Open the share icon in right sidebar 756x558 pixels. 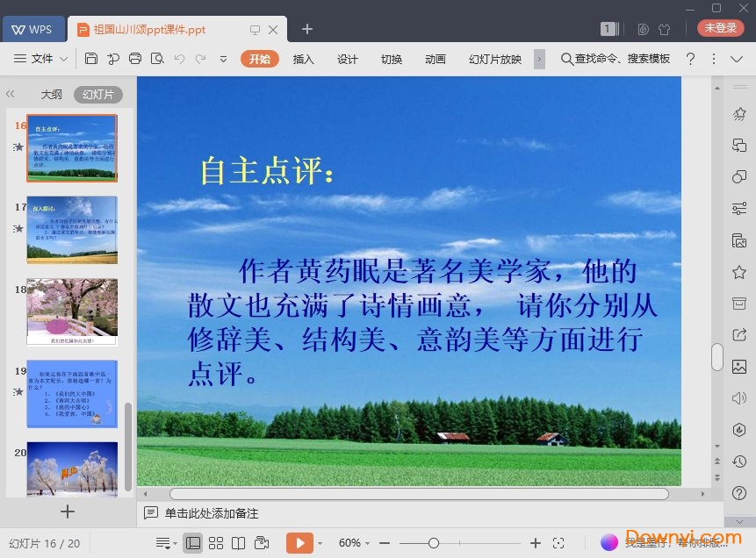click(x=739, y=335)
